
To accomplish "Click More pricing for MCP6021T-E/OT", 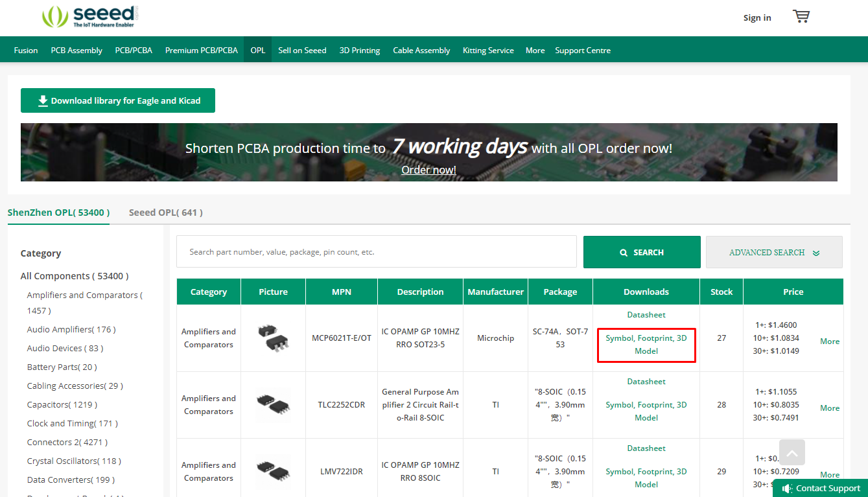I will (x=830, y=341).
